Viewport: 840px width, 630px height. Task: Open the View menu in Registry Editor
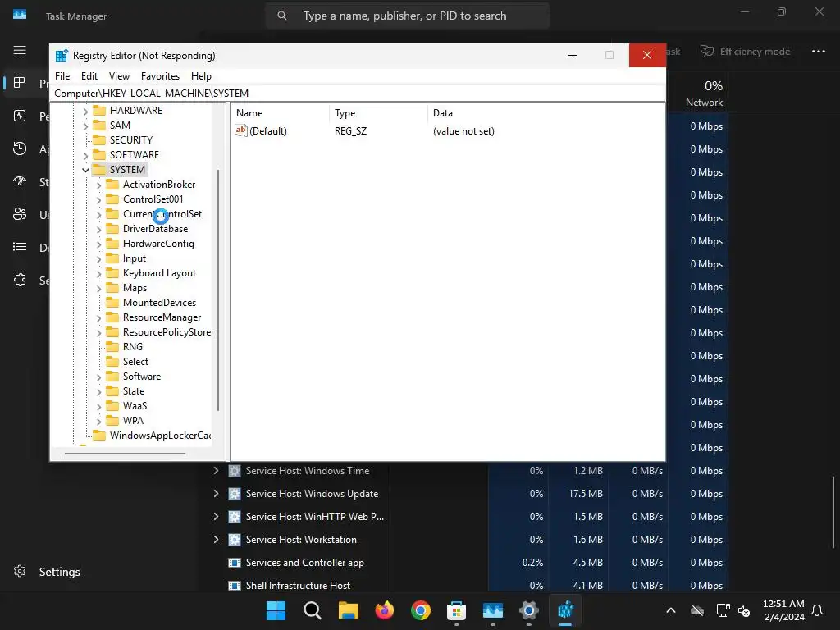click(x=119, y=76)
